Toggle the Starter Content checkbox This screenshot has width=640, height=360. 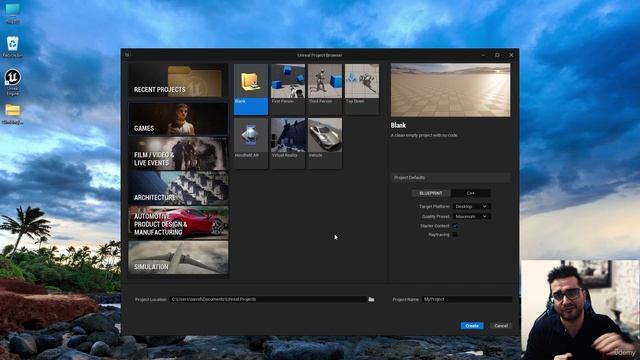(x=455, y=226)
